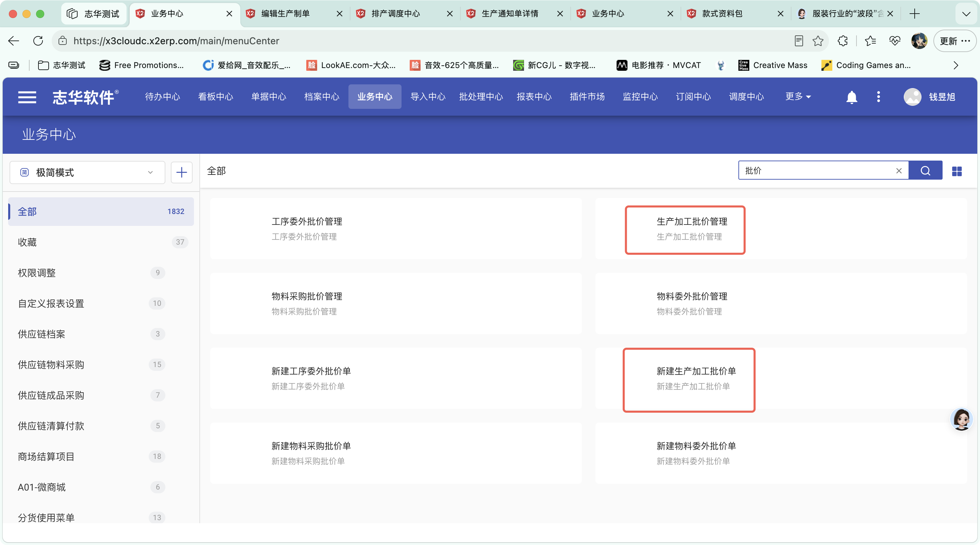Expand the 极简模式 mode dropdown
Viewport: 980px width, 545px height.
tap(87, 172)
